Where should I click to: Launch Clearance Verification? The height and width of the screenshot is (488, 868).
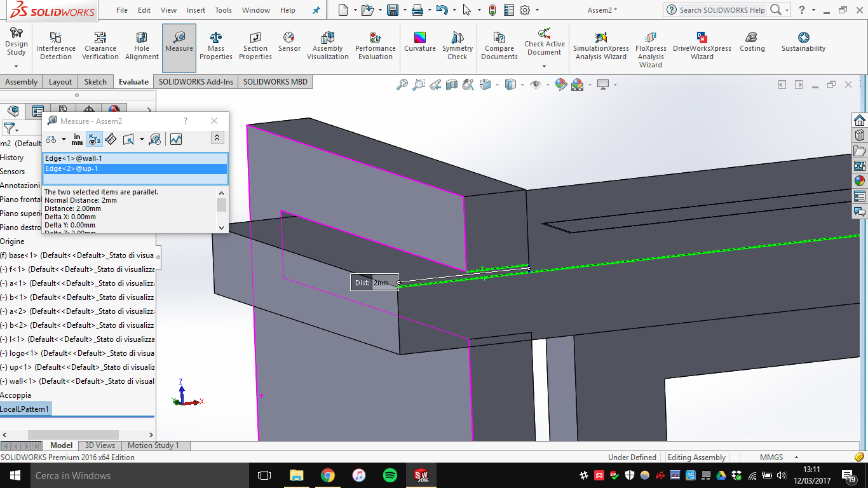(100, 46)
